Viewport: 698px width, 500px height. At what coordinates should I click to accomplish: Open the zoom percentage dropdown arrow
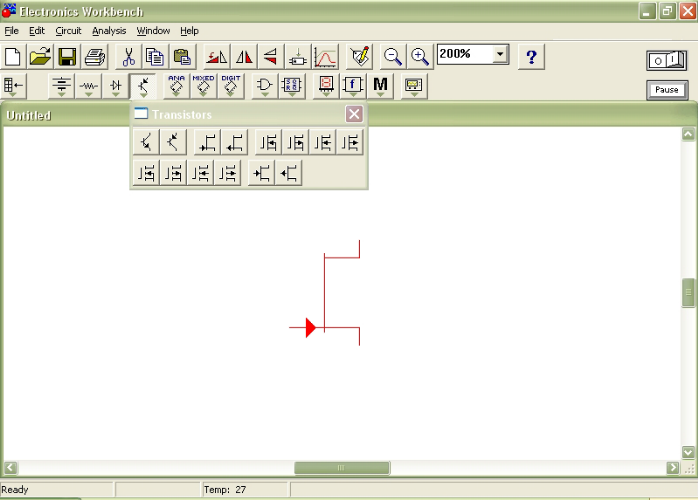click(500, 54)
